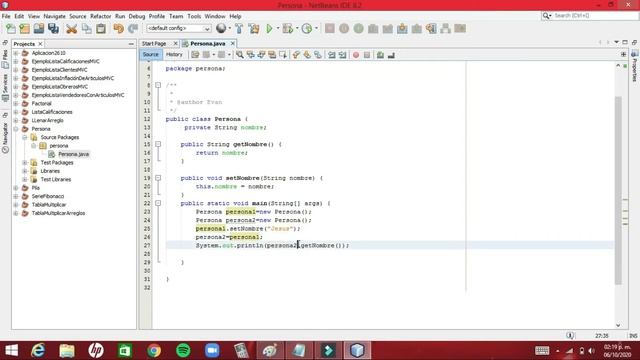Viewport: 640px width, 360px height.
Task: Switch editor to Source view
Action: pyautogui.click(x=151, y=55)
